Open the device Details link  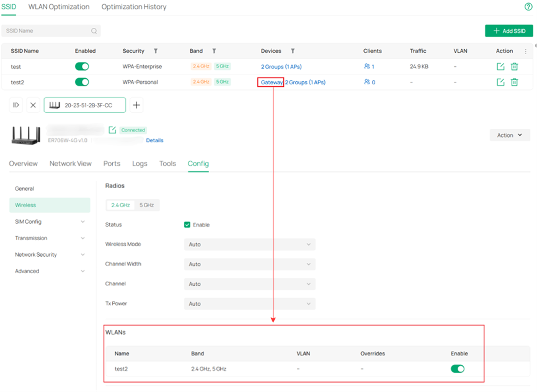(x=155, y=140)
